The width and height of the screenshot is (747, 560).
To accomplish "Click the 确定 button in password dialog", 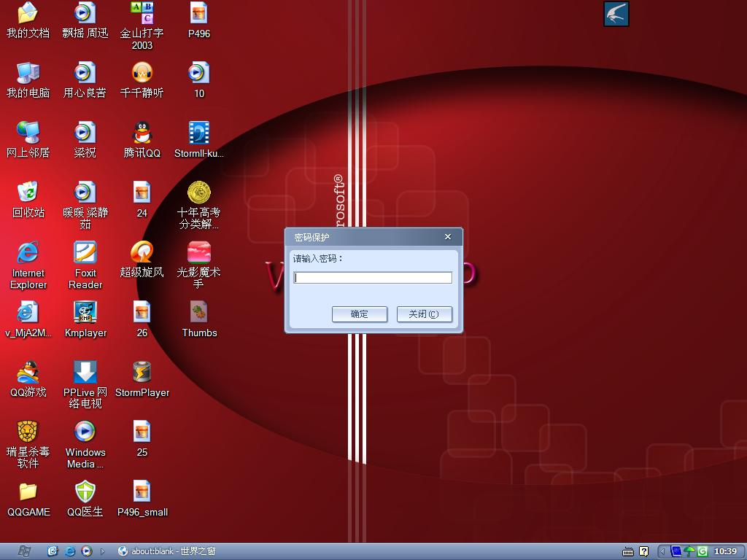I will (359, 314).
